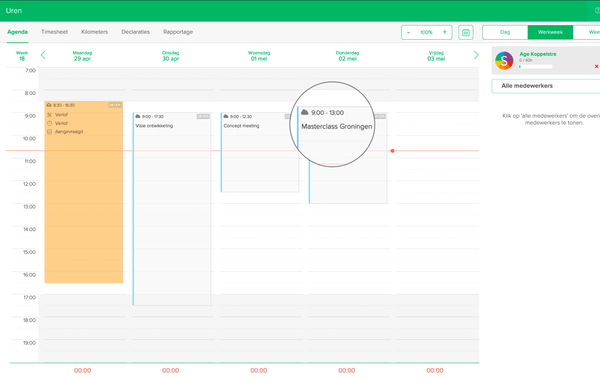Click Tuesday's 00:00 total at bottom
Screen dimensions: 600x378
(170, 370)
